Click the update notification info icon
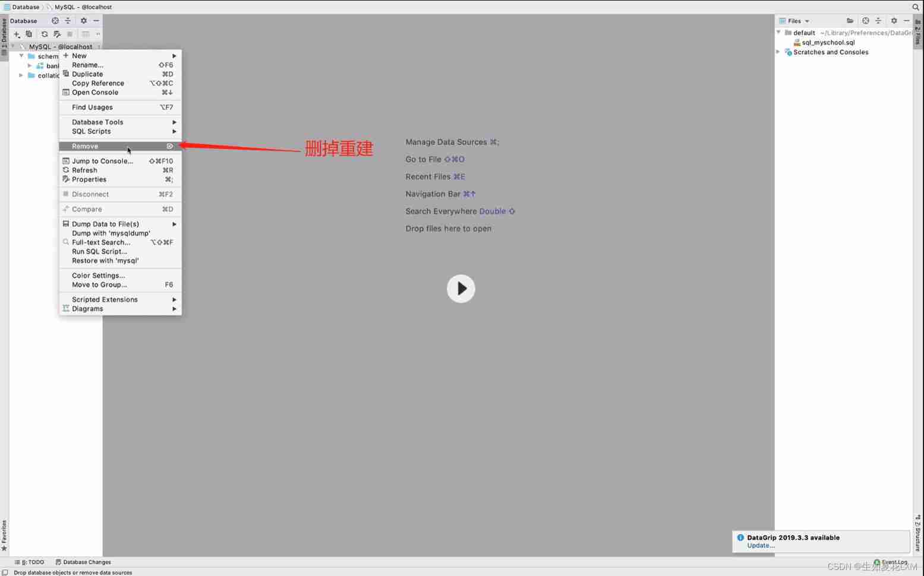Image resolution: width=924 pixels, height=576 pixels. click(x=740, y=537)
